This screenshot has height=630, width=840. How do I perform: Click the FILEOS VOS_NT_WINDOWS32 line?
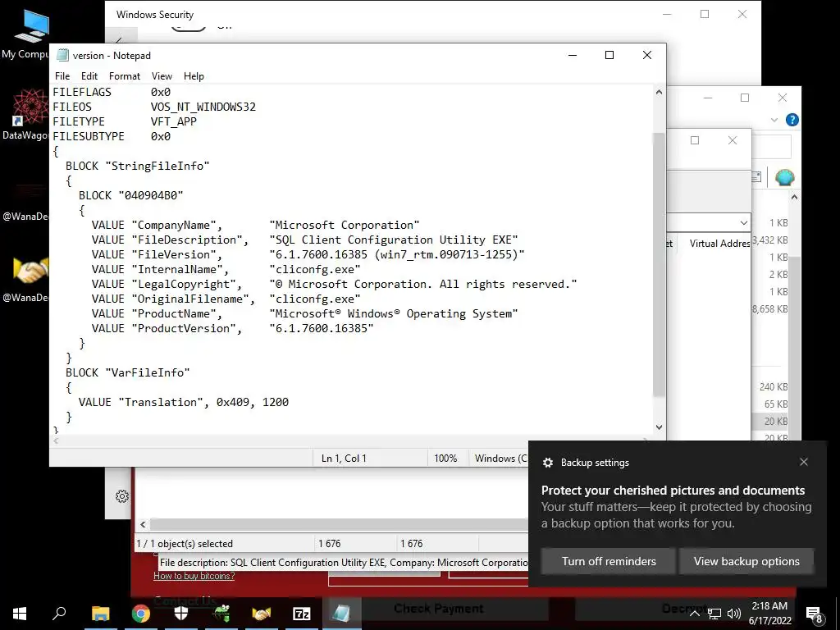click(x=154, y=107)
